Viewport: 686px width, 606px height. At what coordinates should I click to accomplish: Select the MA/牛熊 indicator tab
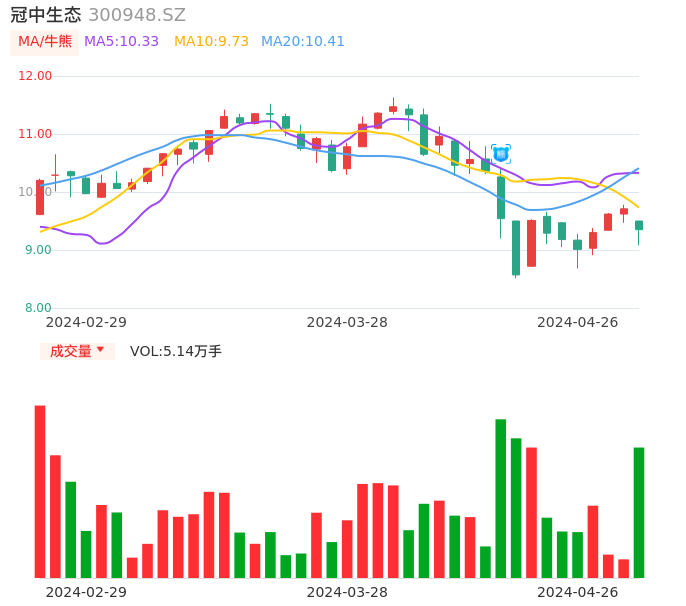click(45, 42)
